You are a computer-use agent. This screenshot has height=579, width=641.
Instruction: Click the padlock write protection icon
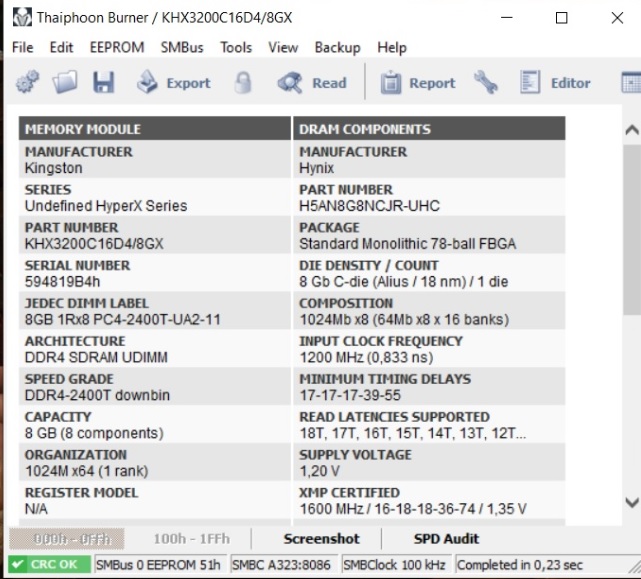[243, 82]
